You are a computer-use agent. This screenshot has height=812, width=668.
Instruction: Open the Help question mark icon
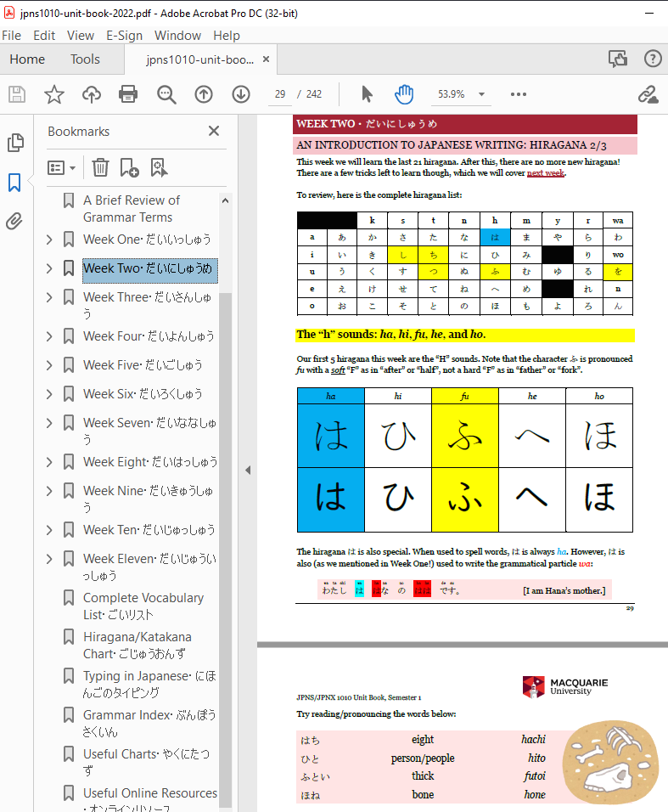653,59
